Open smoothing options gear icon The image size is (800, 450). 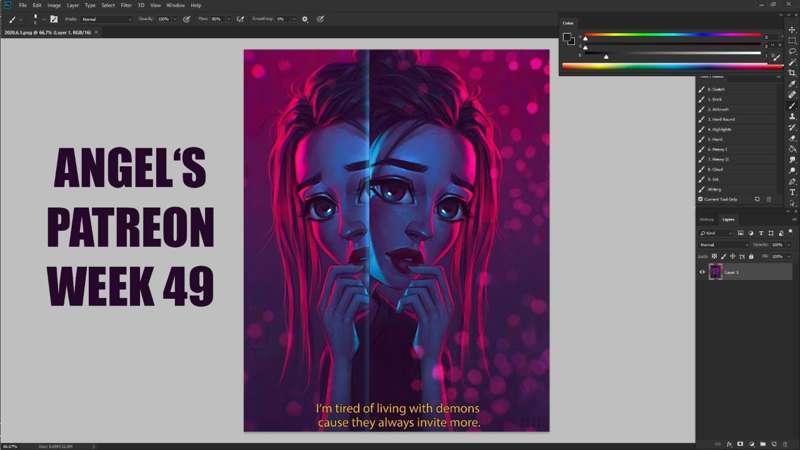[x=305, y=19]
